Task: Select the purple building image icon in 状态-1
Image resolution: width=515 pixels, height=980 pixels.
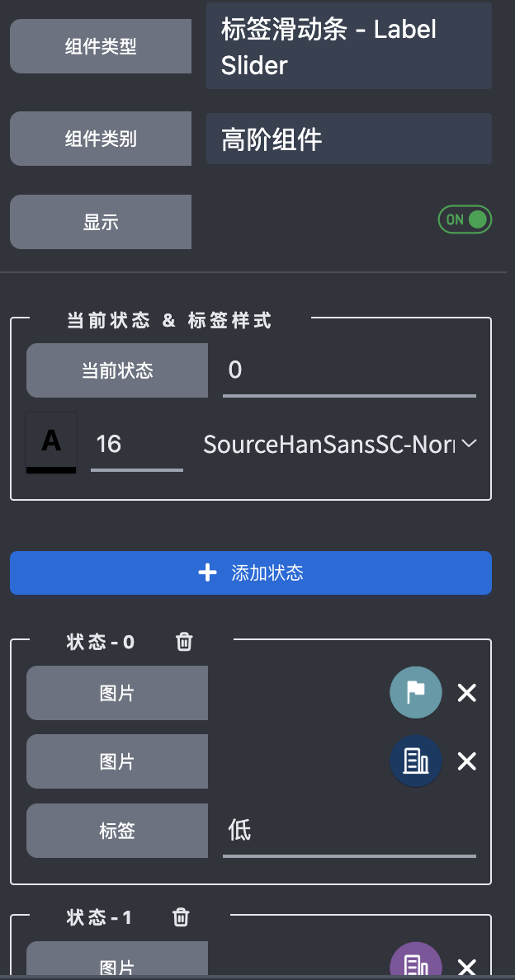Action: (x=415, y=962)
